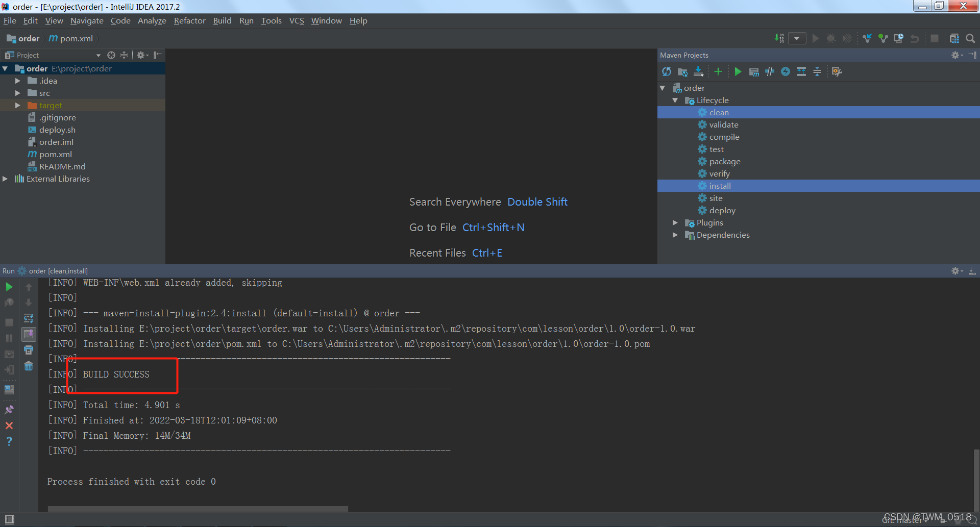
Task: Open Run panel help question mark
Action: [x=9, y=441]
